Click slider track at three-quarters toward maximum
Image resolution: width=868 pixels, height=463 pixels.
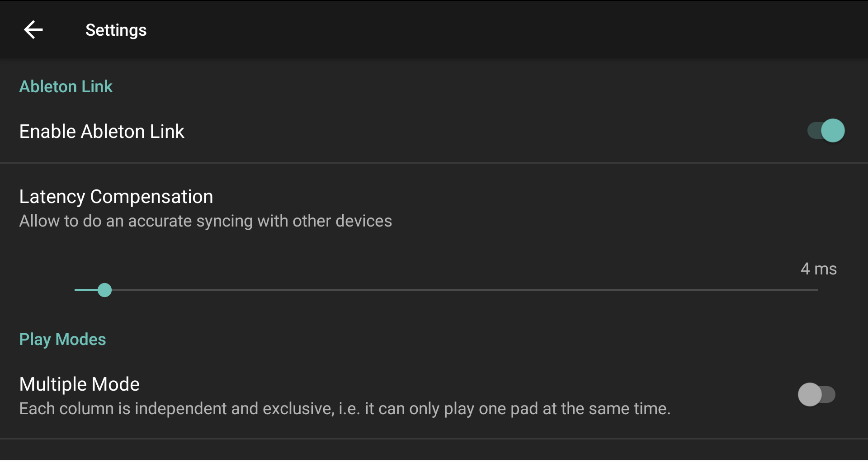pos(632,290)
